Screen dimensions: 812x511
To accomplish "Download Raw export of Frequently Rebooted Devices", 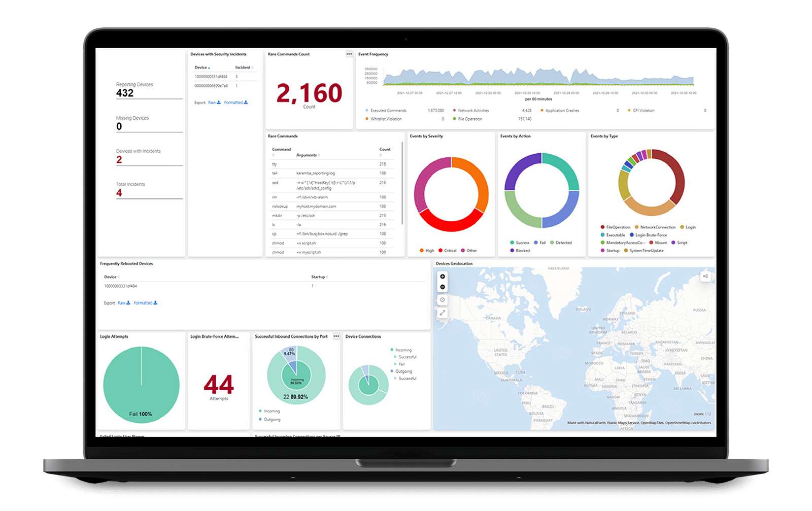I will coord(124,303).
